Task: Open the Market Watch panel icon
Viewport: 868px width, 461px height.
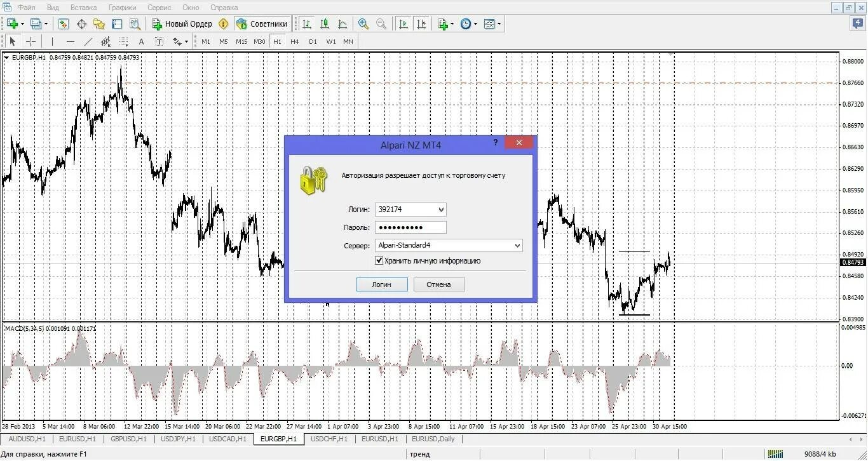Action: coord(64,23)
